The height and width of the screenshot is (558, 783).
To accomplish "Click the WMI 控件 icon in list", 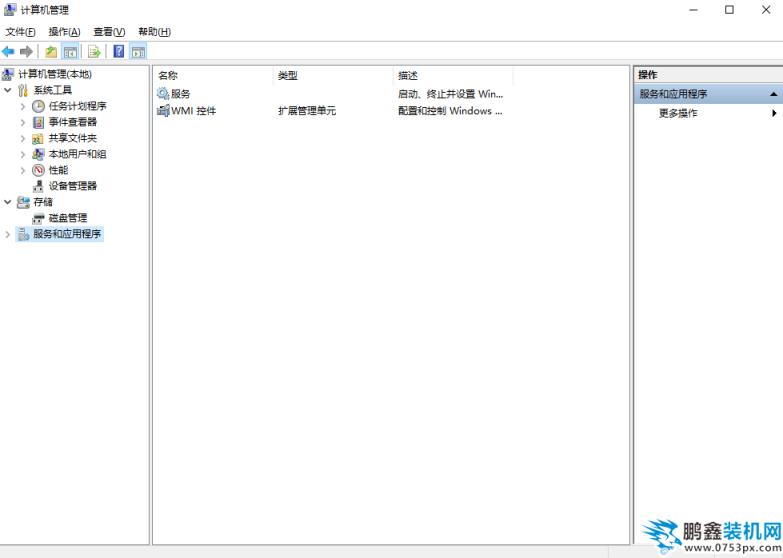I will (x=163, y=110).
